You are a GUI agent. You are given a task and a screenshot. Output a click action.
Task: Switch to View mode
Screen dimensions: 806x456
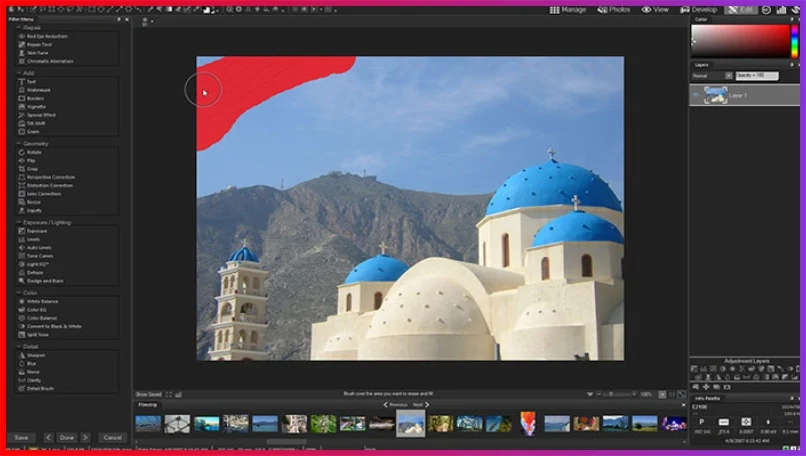pos(655,10)
